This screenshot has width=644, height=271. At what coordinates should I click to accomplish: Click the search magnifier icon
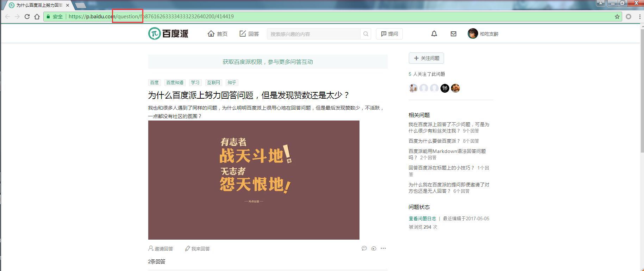[366, 34]
